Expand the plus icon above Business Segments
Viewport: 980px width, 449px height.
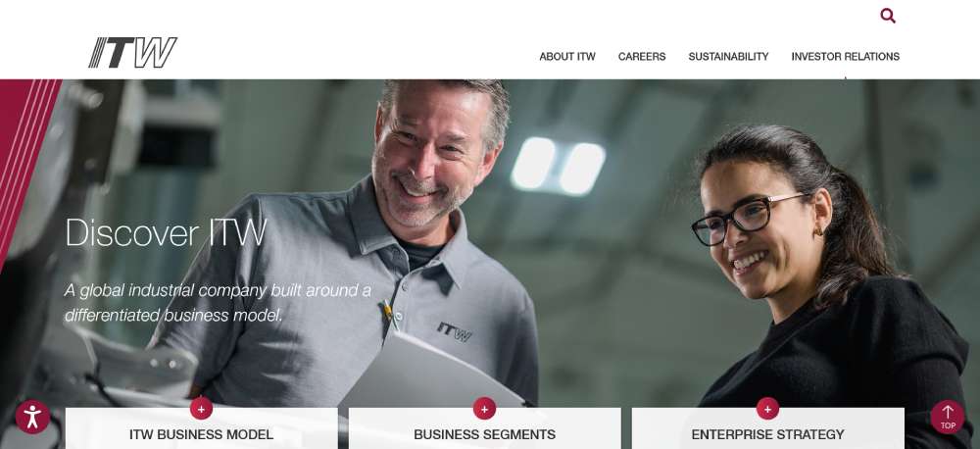coord(484,409)
